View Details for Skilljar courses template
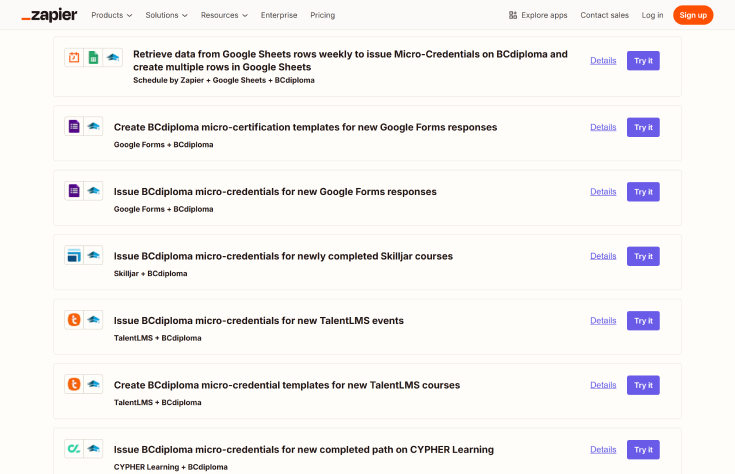The height and width of the screenshot is (474, 735). pyautogui.click(x=603, y=256)
